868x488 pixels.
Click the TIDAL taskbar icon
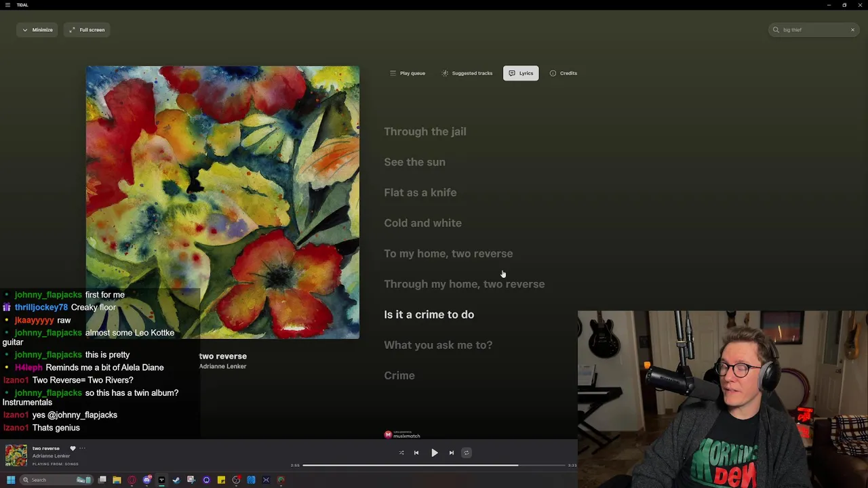161,480
